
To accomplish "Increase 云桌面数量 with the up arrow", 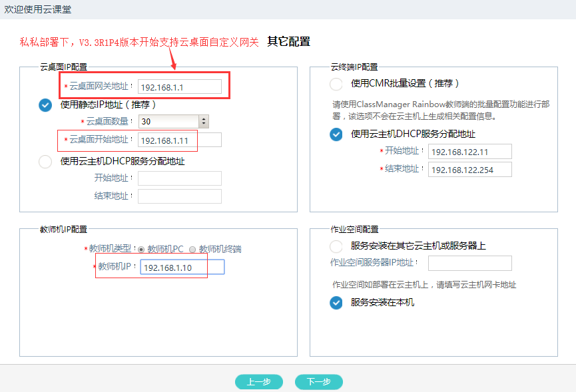I will click(204, 118).
